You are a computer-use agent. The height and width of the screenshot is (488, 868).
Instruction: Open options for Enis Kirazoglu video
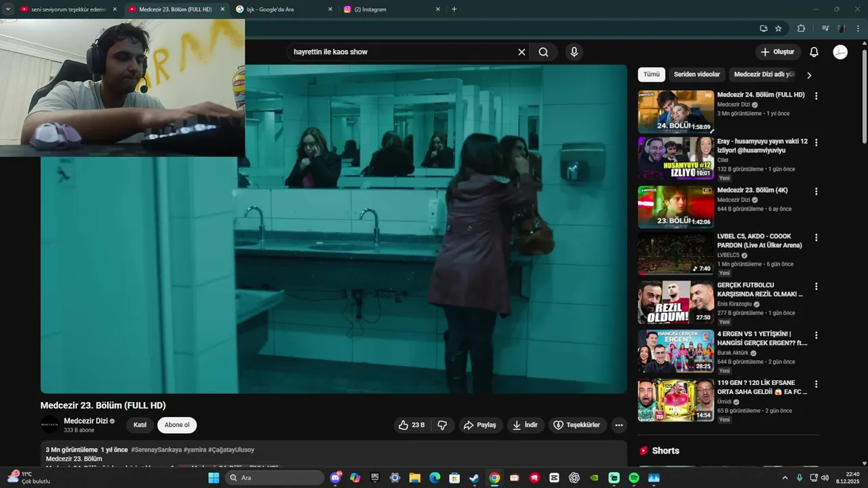tap(816, 286)
